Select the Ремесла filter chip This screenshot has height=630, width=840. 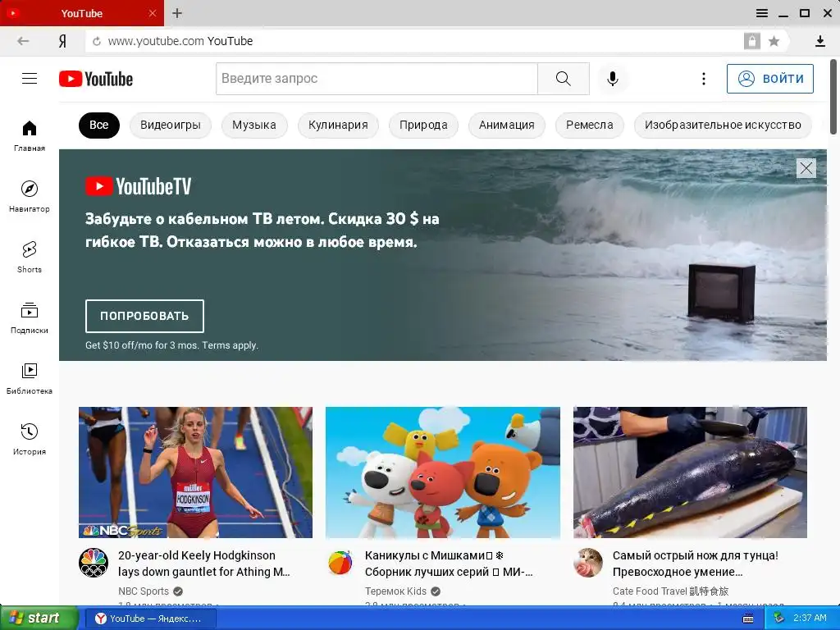coord(589,126)
